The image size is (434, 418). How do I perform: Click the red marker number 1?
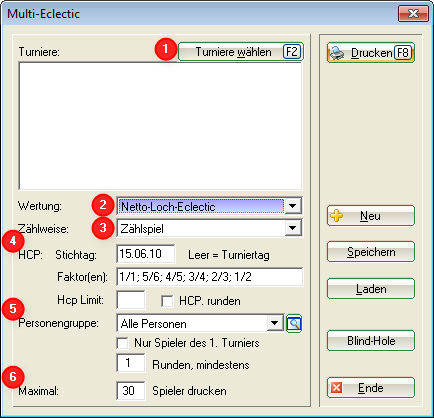[166, 49]
